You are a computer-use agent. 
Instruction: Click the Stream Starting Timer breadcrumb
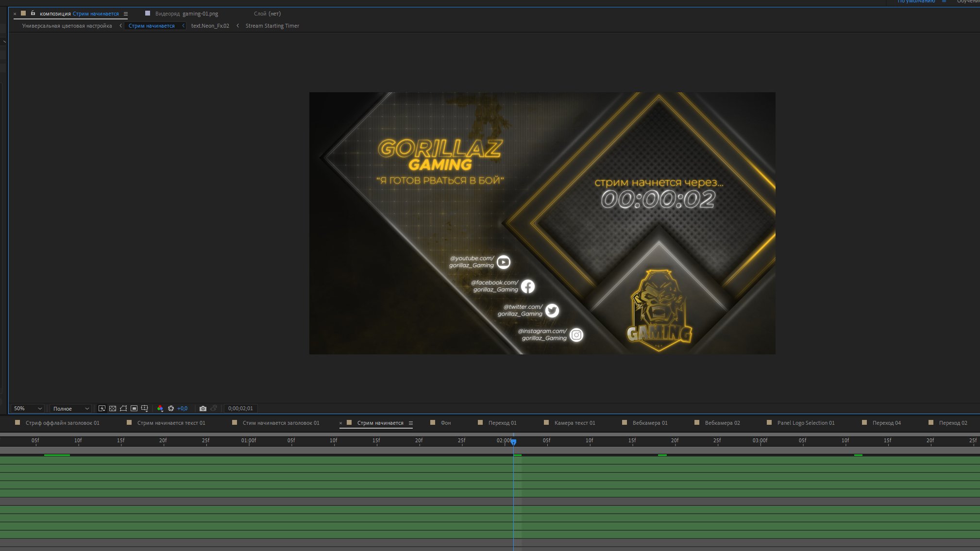pos(272,26)
